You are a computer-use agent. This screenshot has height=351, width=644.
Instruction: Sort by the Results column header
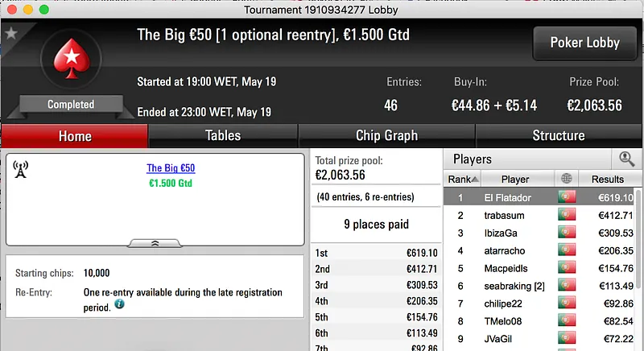click(613, 180)
